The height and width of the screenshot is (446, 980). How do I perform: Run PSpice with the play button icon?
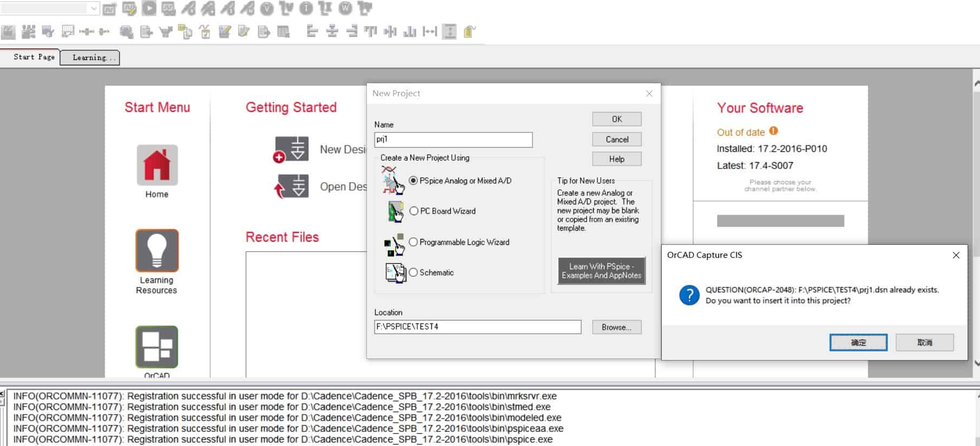click(149, 8)
